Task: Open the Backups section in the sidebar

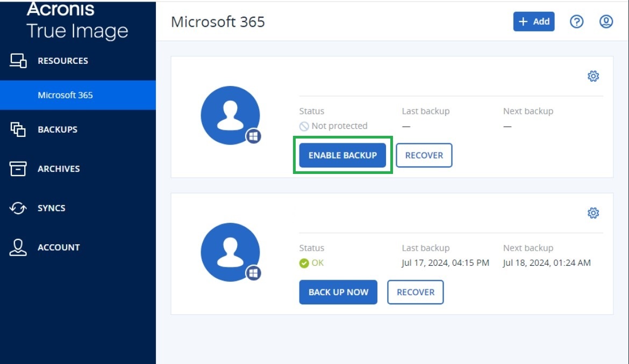Action: coord(59,129)
